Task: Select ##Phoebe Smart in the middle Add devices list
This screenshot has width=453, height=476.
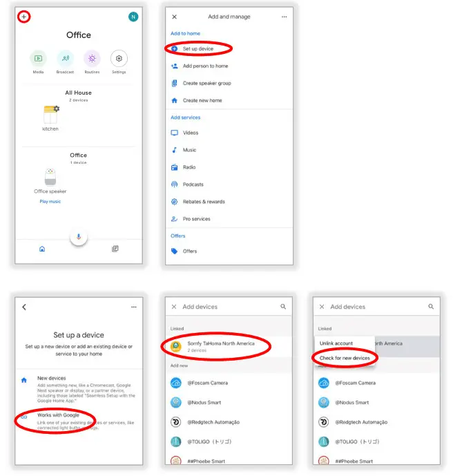Action: coord(229,460)
